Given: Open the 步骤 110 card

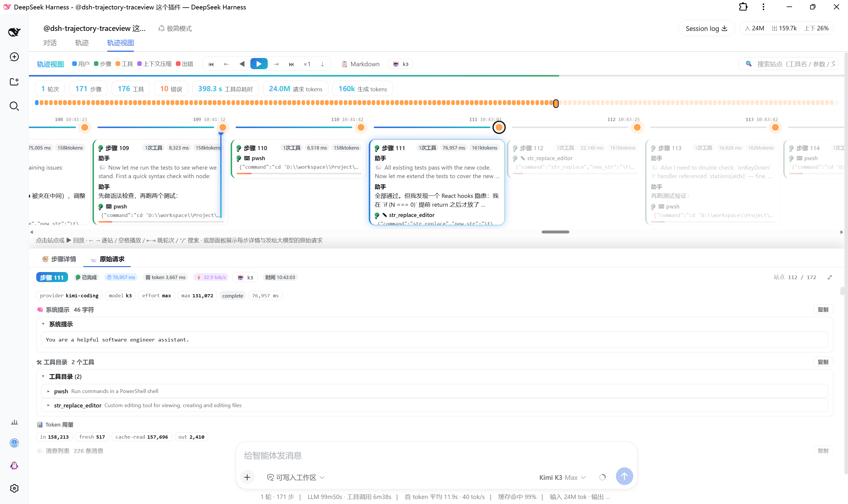Looking at the screenshot, I should [299, 159].
